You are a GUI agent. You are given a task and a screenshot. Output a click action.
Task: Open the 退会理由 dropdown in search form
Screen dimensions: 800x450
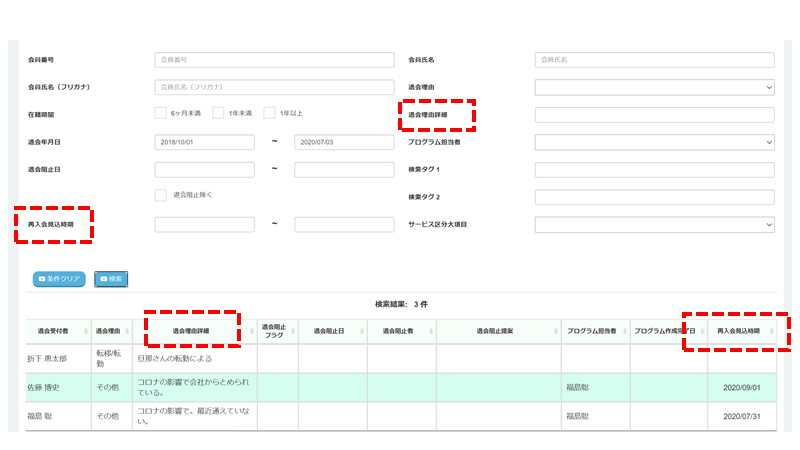[655, 88]
